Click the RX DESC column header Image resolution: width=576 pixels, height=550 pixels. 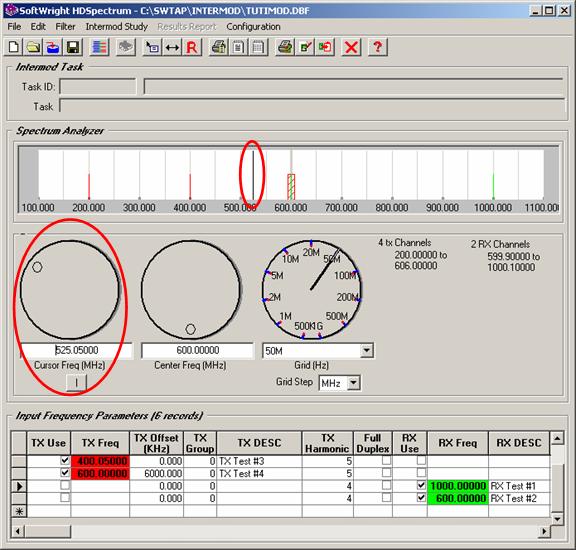[x=519, y=443]
